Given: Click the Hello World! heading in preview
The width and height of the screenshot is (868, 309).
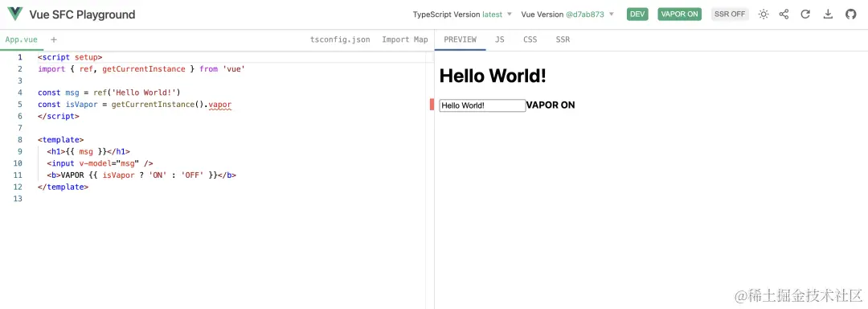Looking at the screenshot, I should pos(493,76).
